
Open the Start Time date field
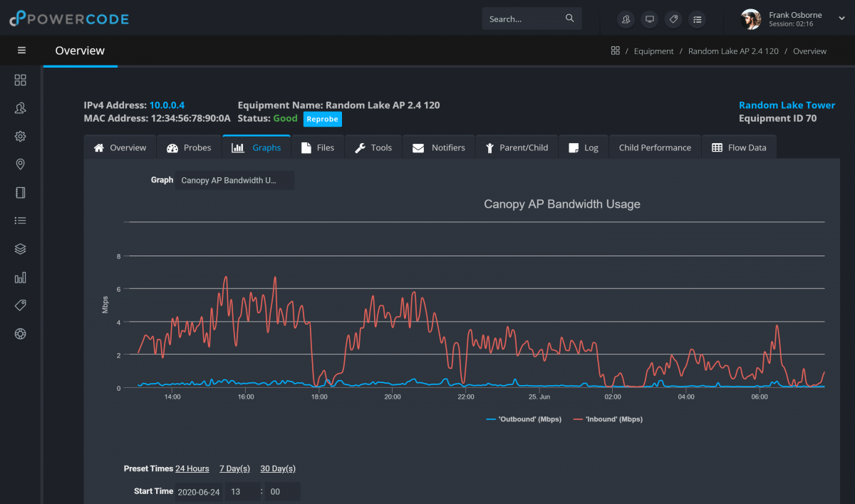[x=198, y=491]
